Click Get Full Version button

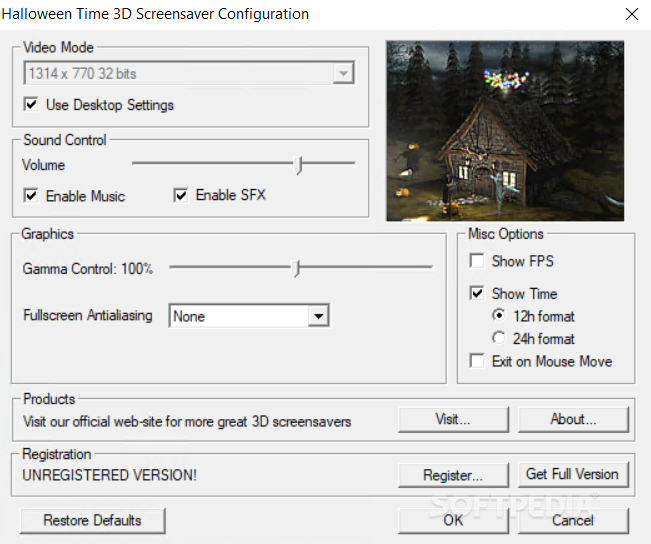pyautogui.click(x=573, y=475)
